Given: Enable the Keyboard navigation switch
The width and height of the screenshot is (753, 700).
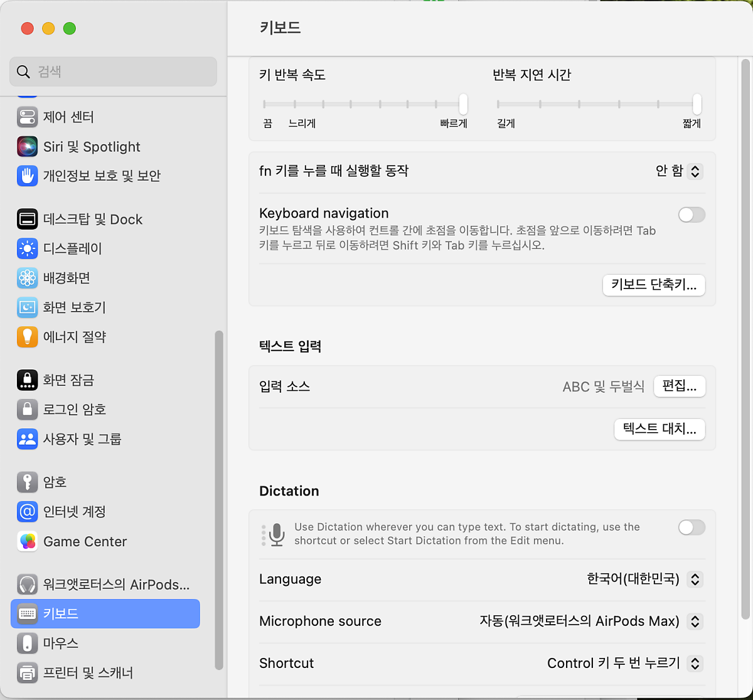Looking at the screenshot, I should click(x=692, y=215).
